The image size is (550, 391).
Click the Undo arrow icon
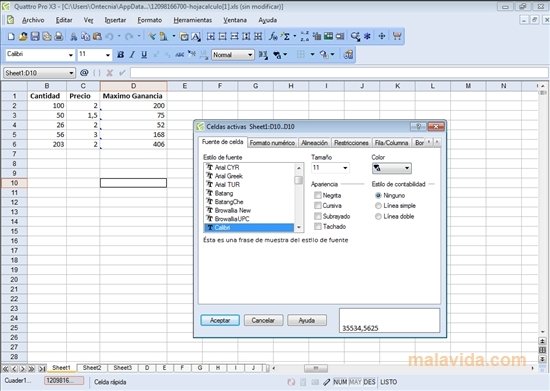110,36
